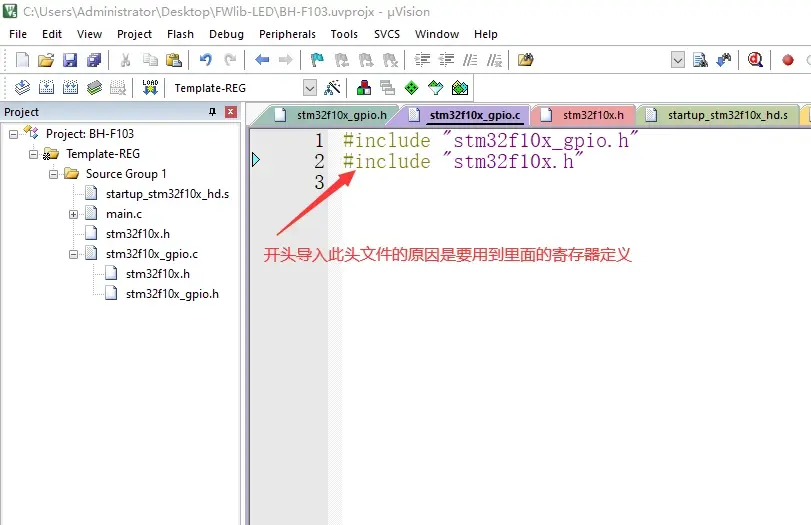Select Source Group 1 folder label
Image resolution: width=811 pixels, height=525 pixels.
126,174
